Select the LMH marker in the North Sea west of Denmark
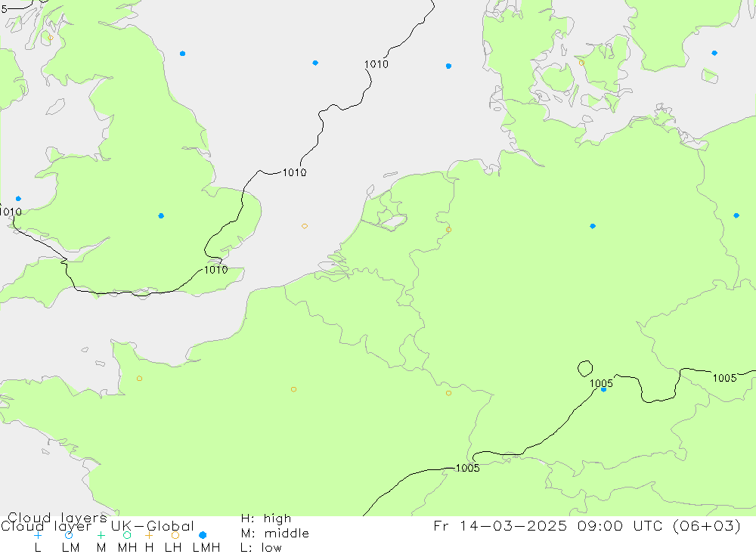Viewport: 756px width, 554px height. (448, 66)
